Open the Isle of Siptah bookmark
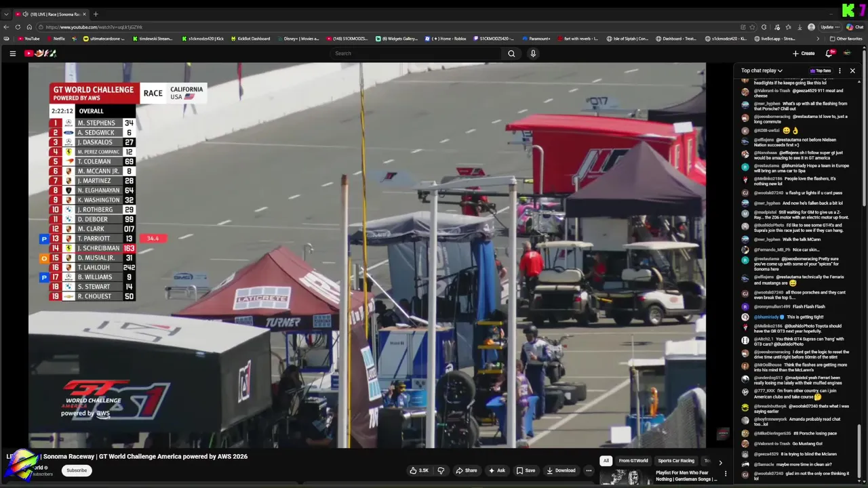The image size is (868, 488). click(627, 39)
